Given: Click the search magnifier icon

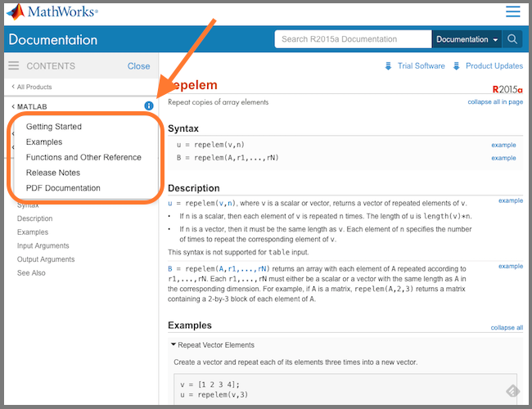Looking at the screenshot, I should pos(513,39).
